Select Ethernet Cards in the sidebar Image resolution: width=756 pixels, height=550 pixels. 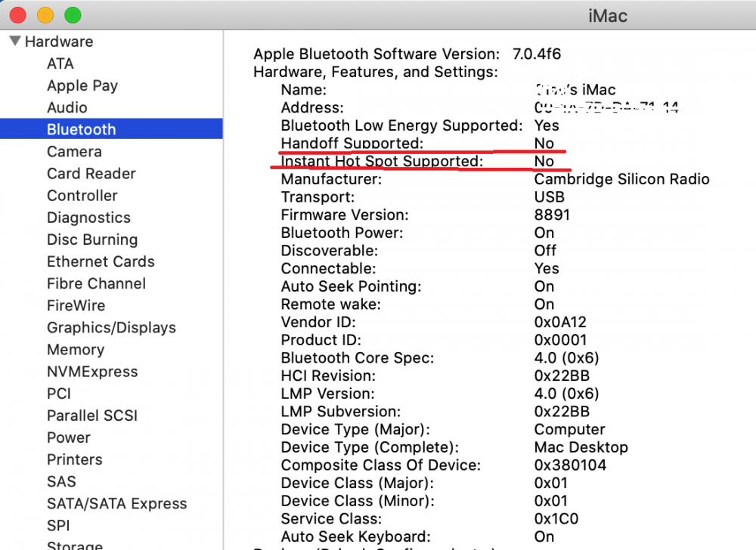point(101,261)
